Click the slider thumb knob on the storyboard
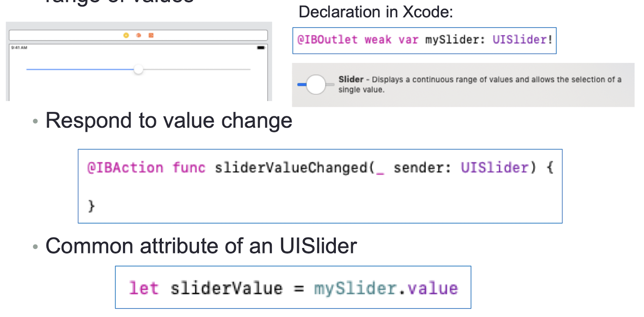644x317 pixels. [138, 69]
